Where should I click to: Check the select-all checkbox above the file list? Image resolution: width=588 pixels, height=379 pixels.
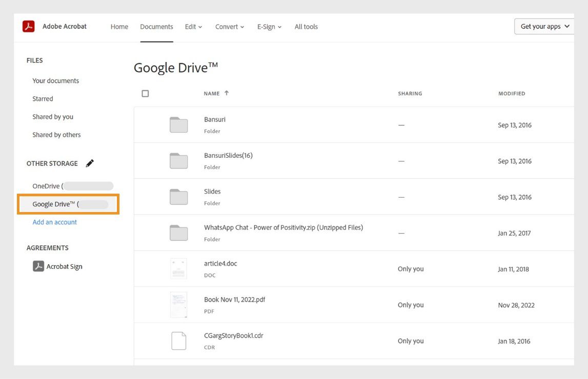point(145,93)
